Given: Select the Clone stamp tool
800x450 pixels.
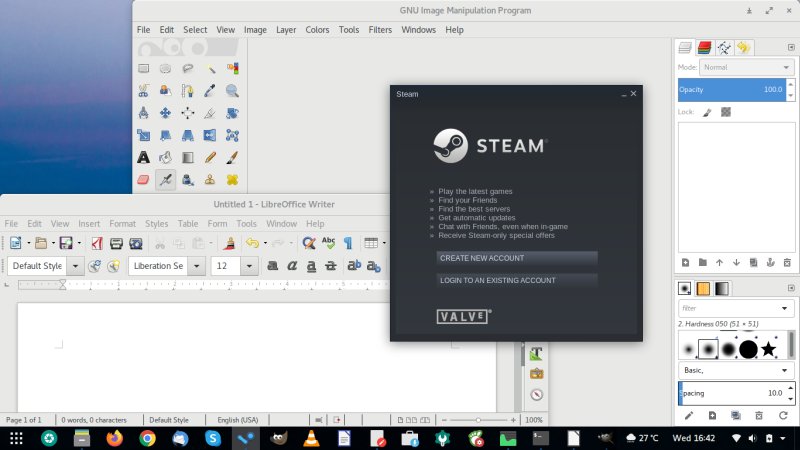Looking at the screenshot, I should coord(210,180).
